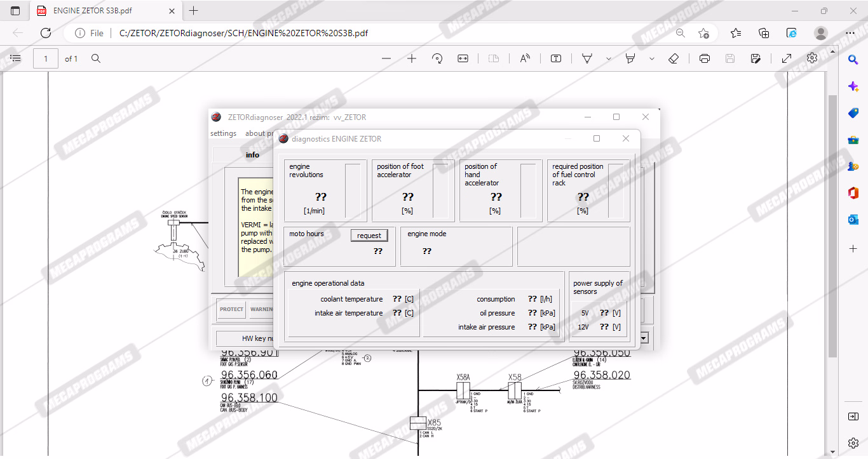The height and width of the screenshot is (459, 868).
Task: Click connector label X85 in diagram
Action: tap(434, 422)
